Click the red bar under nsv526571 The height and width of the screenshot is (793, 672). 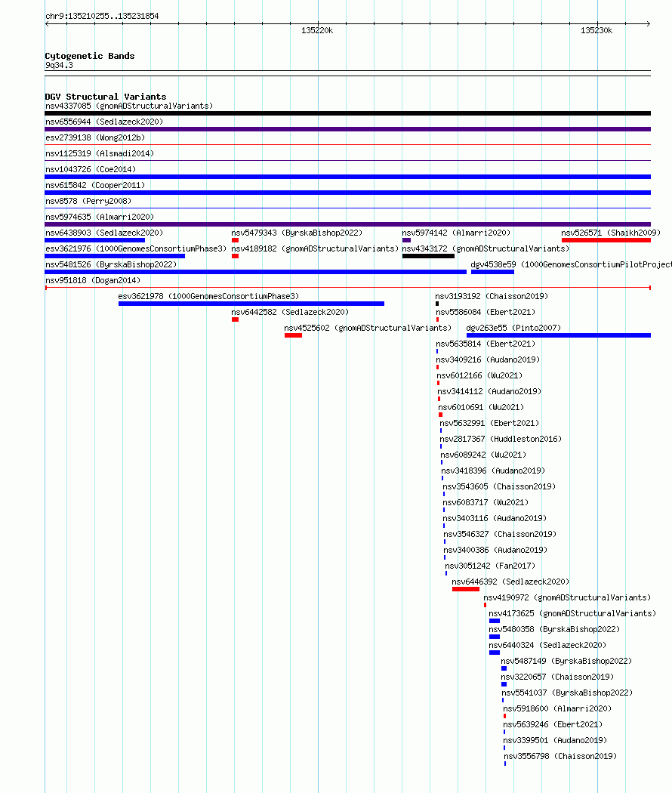point(606,240)
